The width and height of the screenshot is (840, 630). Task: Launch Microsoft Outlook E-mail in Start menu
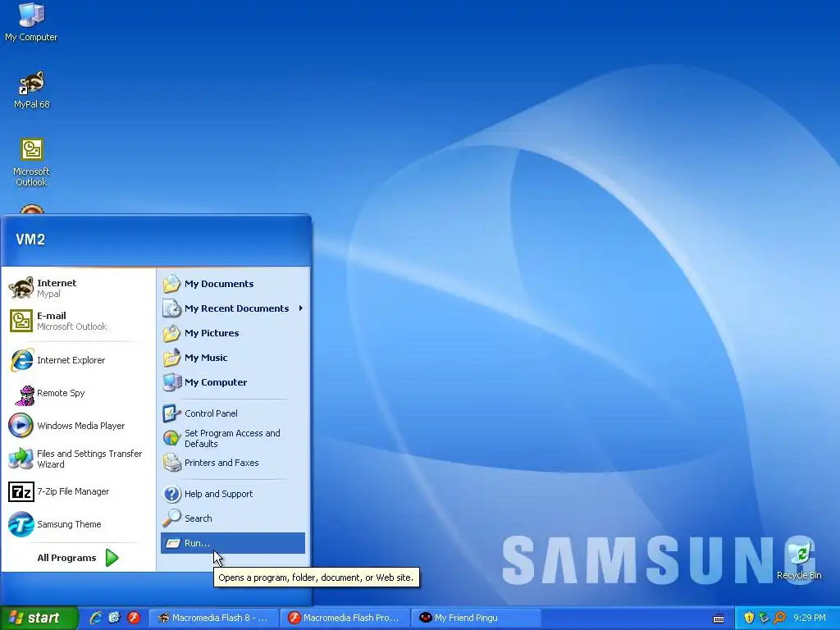pos(78,321)
